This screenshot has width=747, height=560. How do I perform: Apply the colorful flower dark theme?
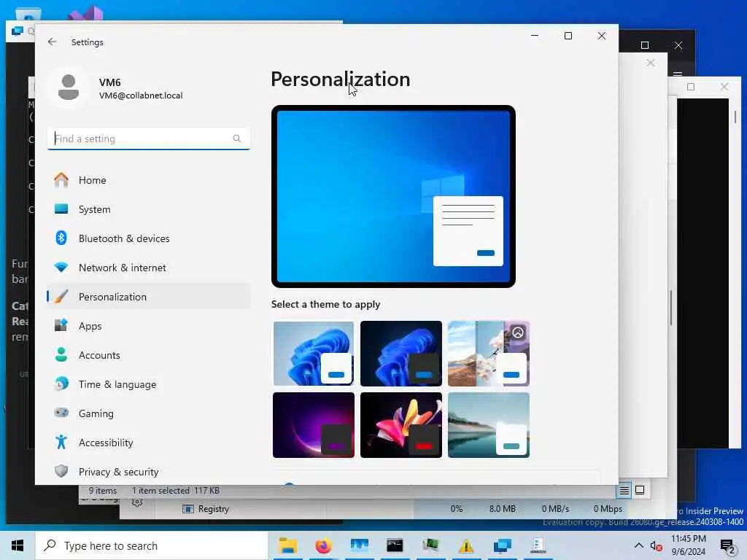point(401,425)
